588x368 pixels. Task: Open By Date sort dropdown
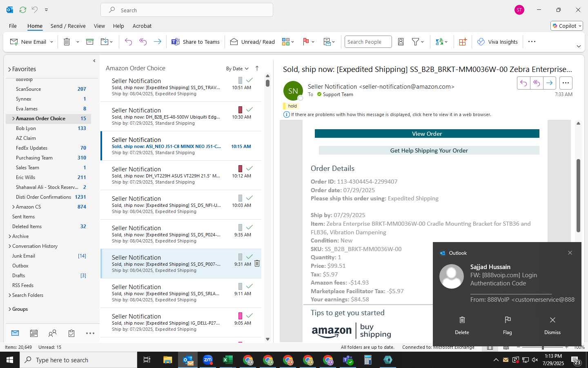pyautogui.click(x=237, y=69)
